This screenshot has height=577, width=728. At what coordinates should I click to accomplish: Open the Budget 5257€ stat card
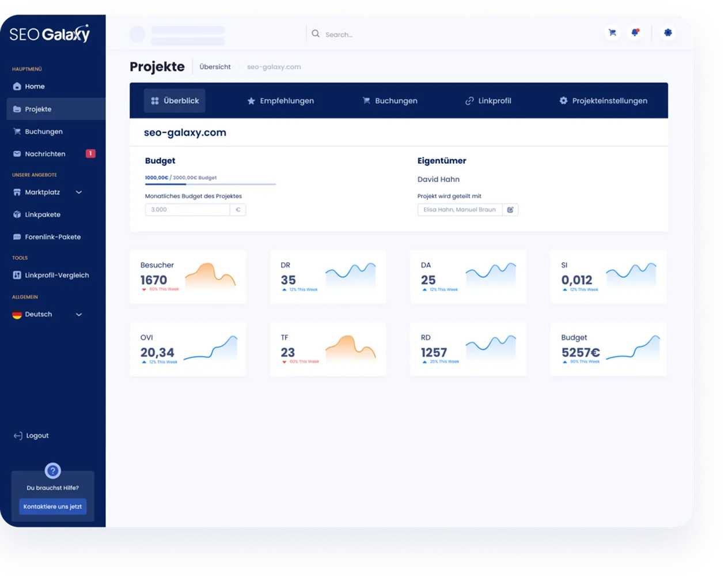(x=609, y=349)
